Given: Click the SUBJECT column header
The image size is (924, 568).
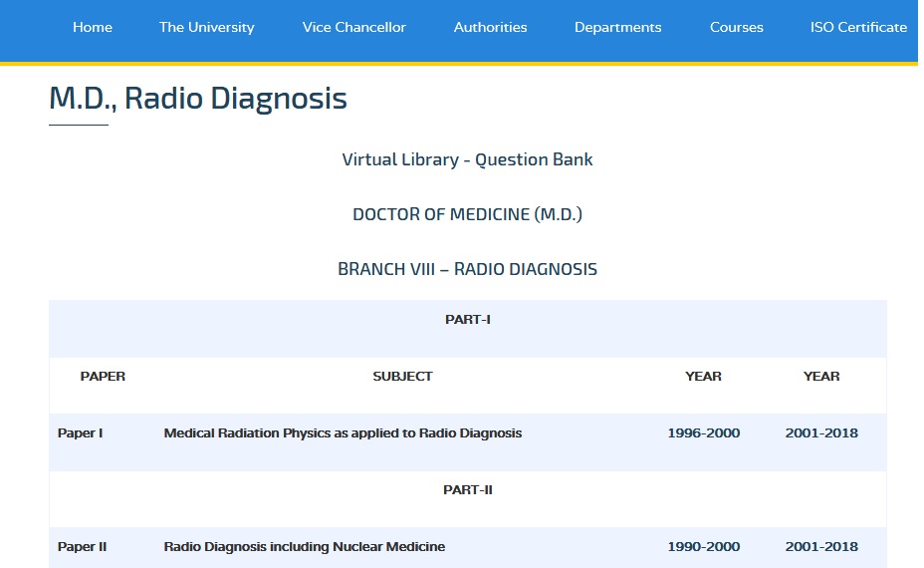Looking at the screenshot, I should click(x=402, y=377).
